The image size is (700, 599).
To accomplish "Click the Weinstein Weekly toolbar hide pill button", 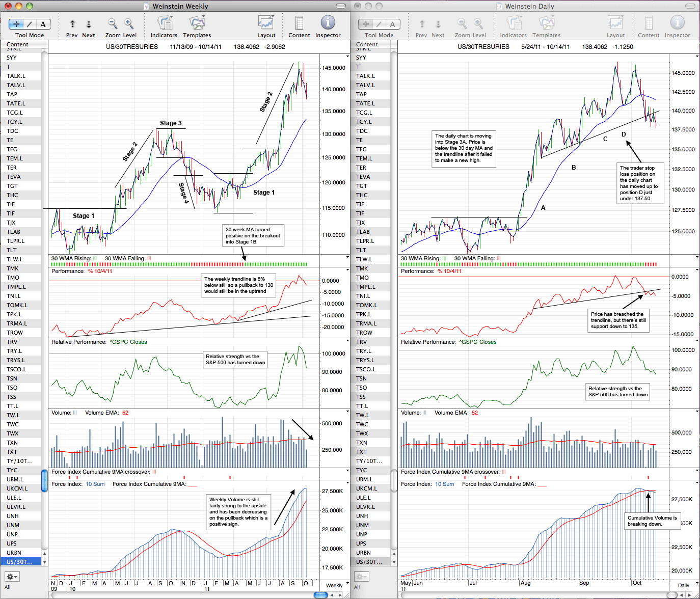I will point(341,6).
